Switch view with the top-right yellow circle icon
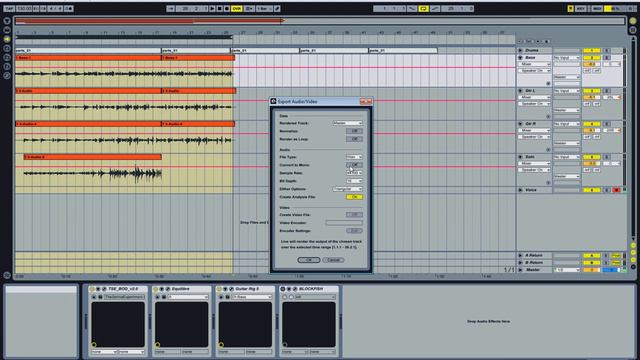 633,21
